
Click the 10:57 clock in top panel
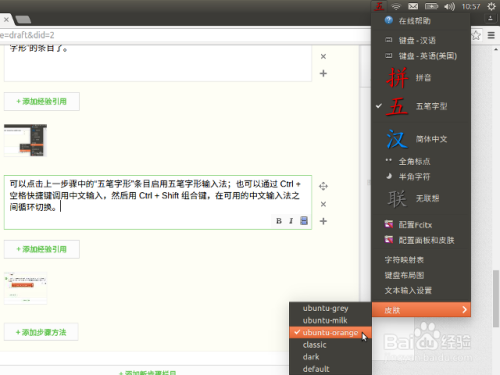click(471, 7)
